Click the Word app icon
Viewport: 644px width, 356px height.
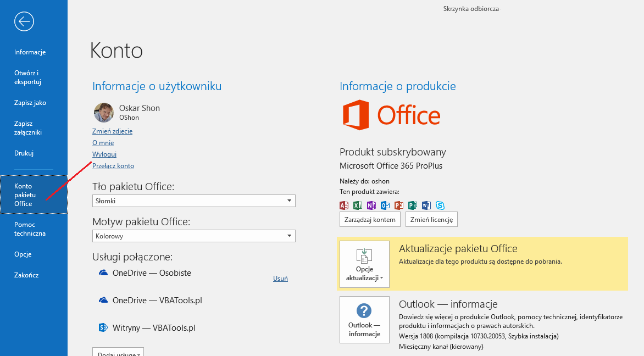pos(426,205)
